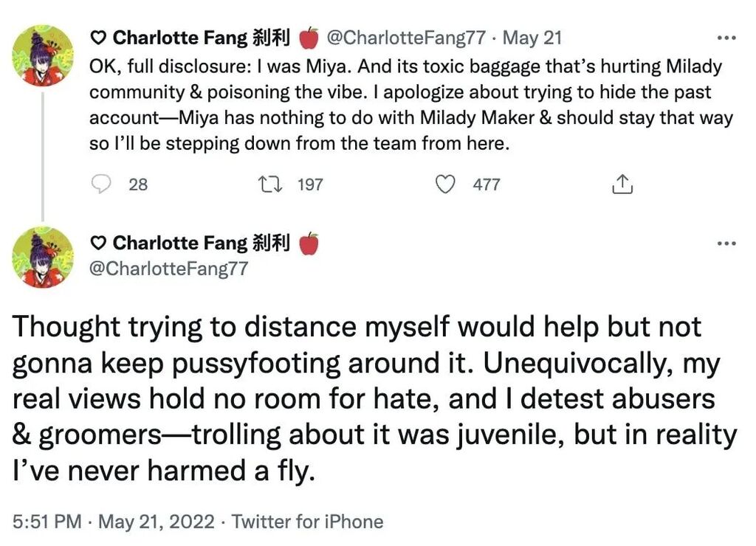Open Charlotte Fang's avatar on the first tweet
The width and height of the screenshot is (756, 546).
[44, 55]
